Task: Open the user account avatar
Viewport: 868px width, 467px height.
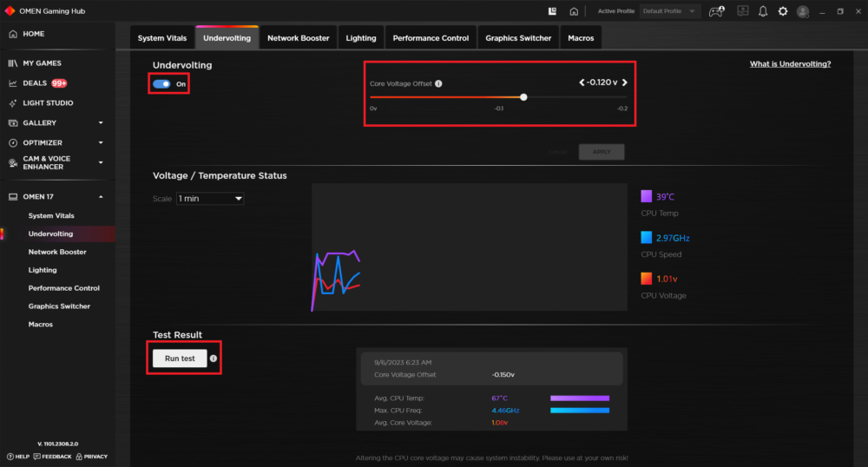Action: click(x=803, y=11)
